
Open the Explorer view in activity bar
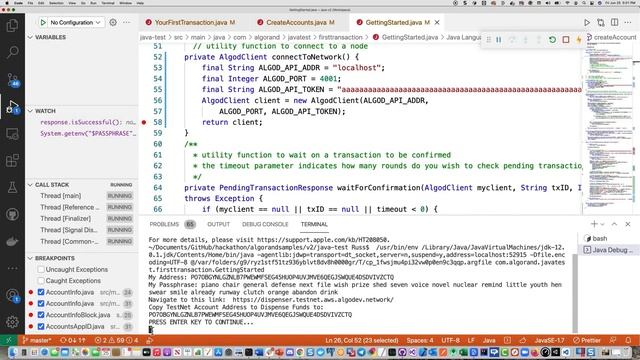pos(12,26)
